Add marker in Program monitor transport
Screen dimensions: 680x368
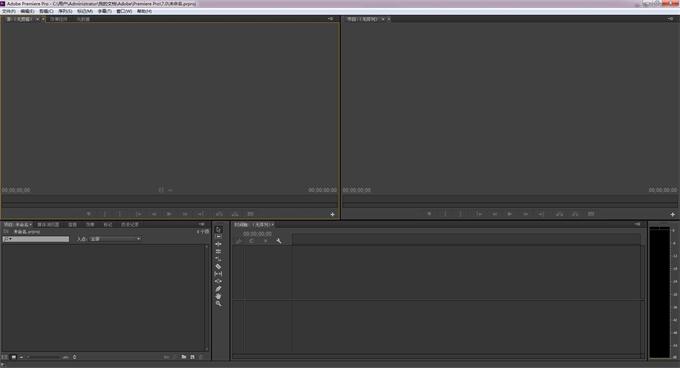tap(429, 214)
